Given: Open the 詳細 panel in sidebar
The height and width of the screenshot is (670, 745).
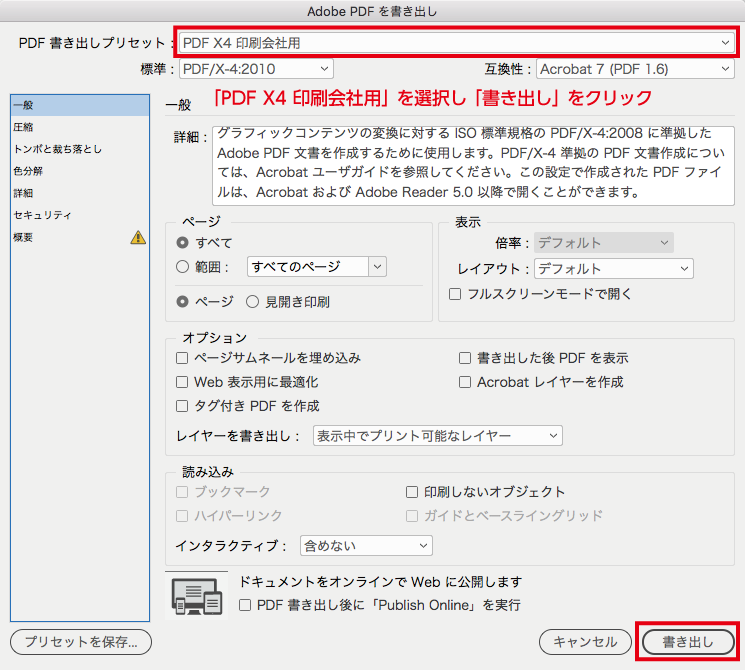Looking at the screenshot, I should pyautogui.click(x=80, y=193).
